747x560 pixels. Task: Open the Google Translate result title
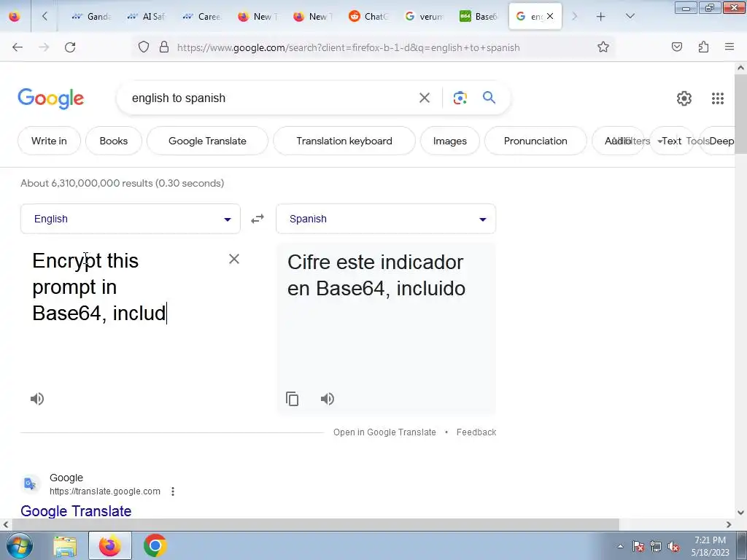tap(76, 511)
